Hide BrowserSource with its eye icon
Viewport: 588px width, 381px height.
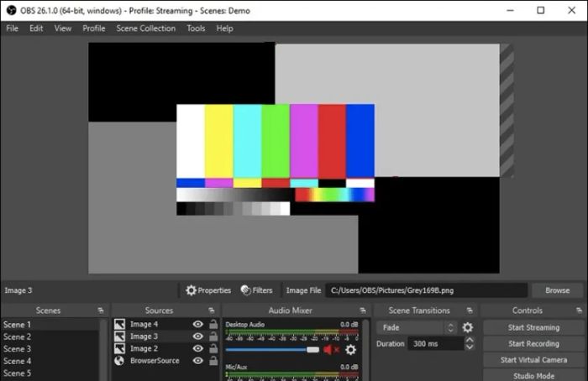(197, 361)
